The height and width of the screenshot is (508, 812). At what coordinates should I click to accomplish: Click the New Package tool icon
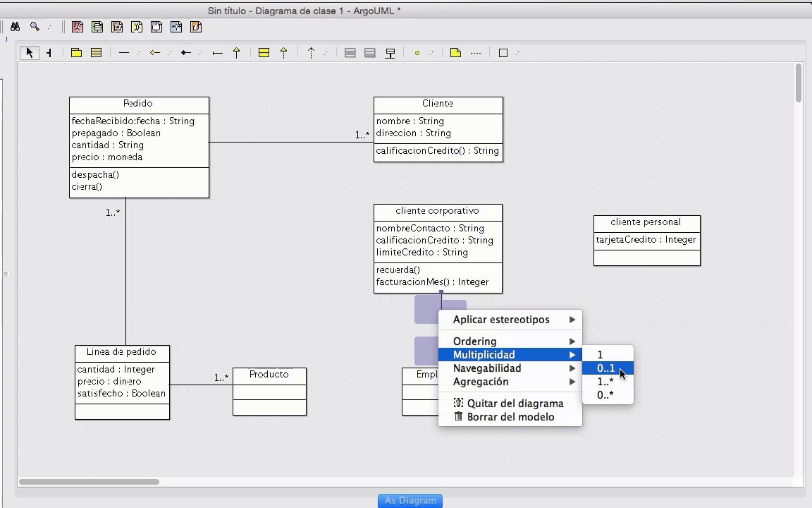76,53
